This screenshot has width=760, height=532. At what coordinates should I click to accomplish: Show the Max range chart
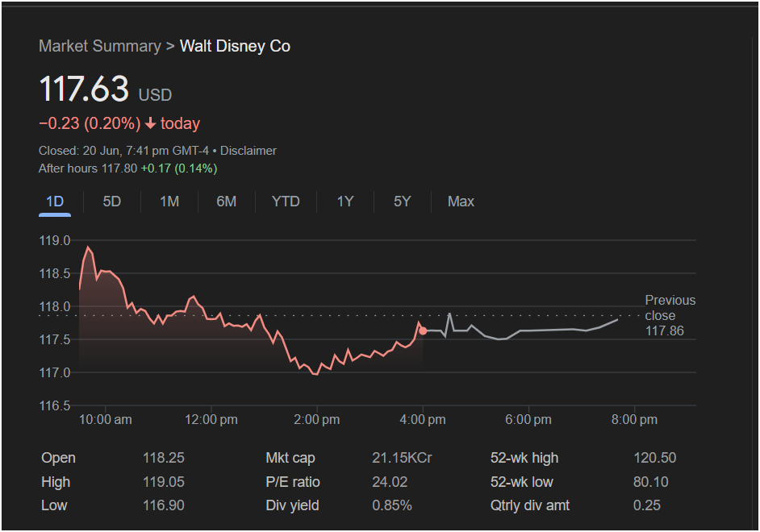pyautogui.click(x=461, y=202)
